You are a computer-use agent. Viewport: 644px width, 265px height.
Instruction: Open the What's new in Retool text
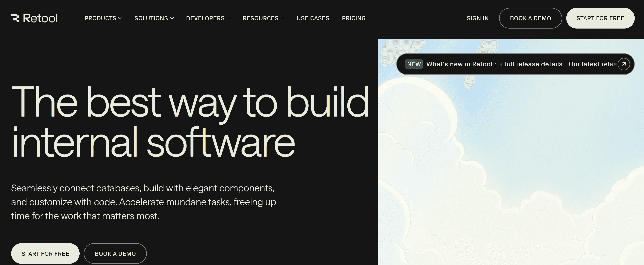(461, 64)
